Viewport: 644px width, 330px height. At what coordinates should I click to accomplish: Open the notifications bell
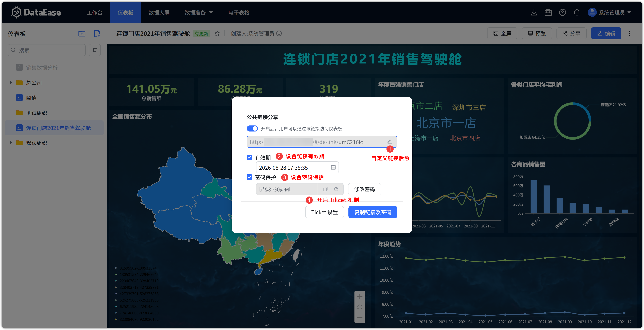pyautogui.click(x=577, y=13)
